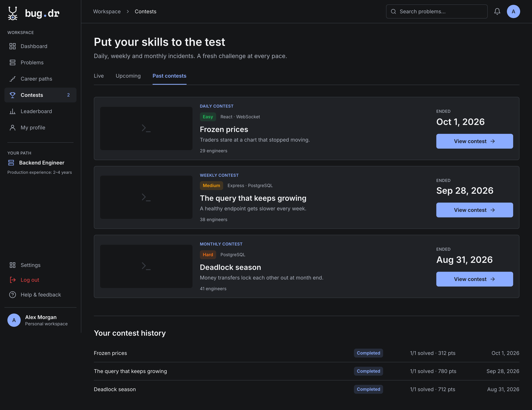Image resolution: width=532 pixels, height=410 pixels.
Task: Click the 41 engineers count
Action: [x=213, y=289]
